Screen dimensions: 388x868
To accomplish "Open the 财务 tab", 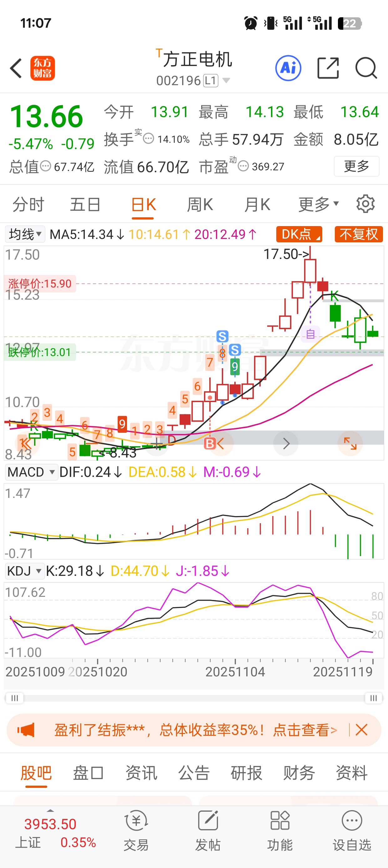I will click(299, 772).
